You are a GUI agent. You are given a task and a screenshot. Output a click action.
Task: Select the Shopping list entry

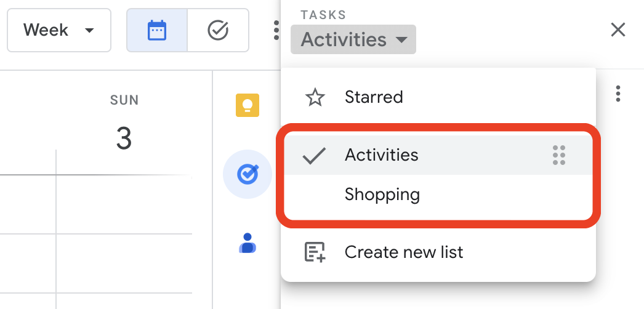coord(438,195)
